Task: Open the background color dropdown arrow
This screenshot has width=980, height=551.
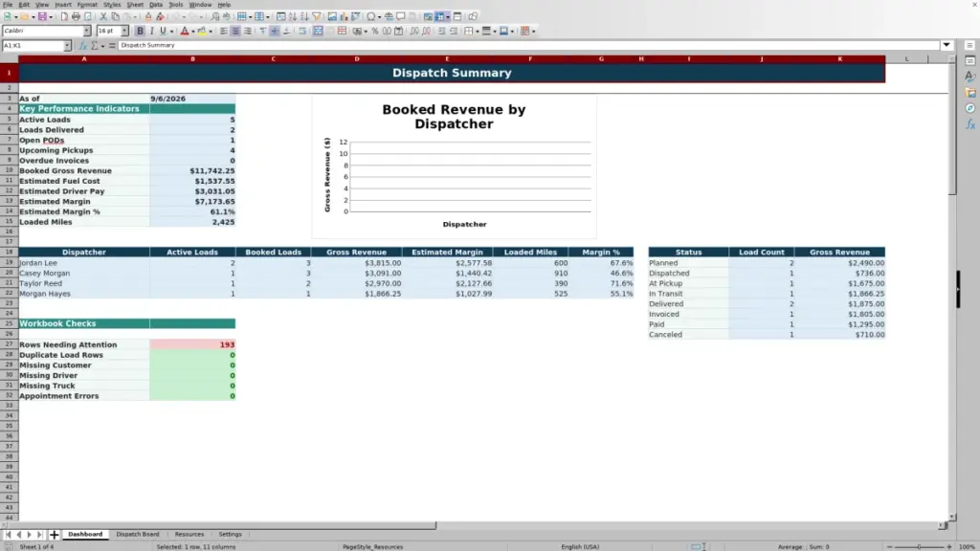Action: tap(211, 32)
